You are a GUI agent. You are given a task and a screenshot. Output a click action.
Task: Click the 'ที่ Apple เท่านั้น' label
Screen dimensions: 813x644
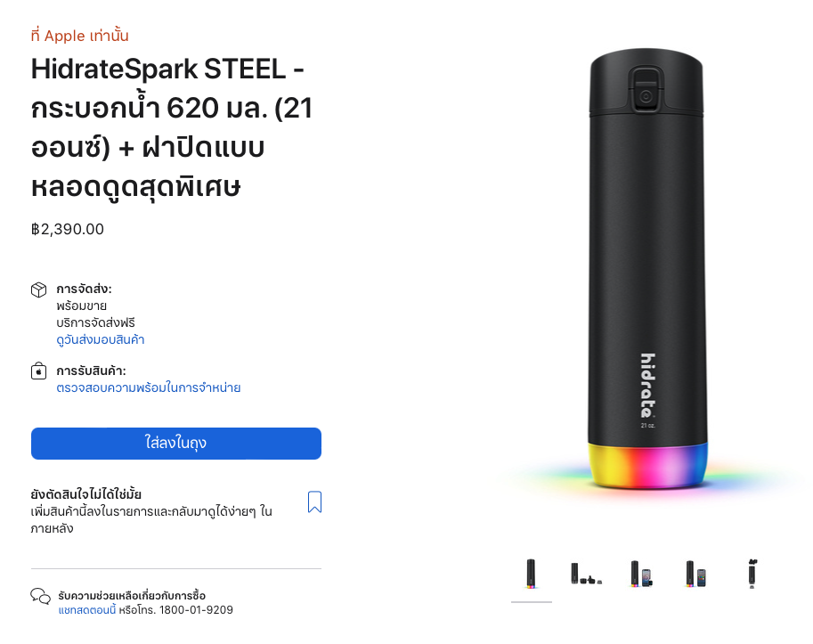[x=79, y=36]
